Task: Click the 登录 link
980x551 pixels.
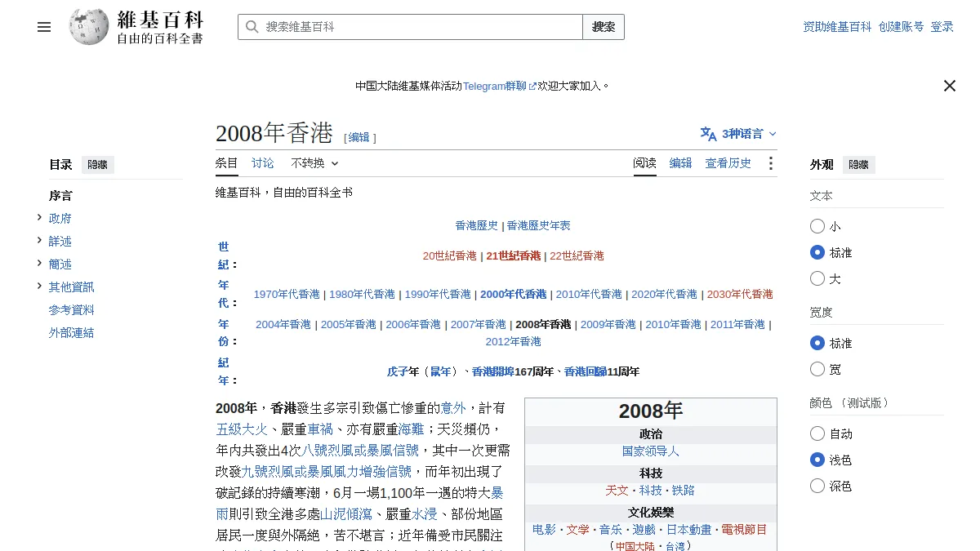Action: pyautogui.click(x=942, y=27)
